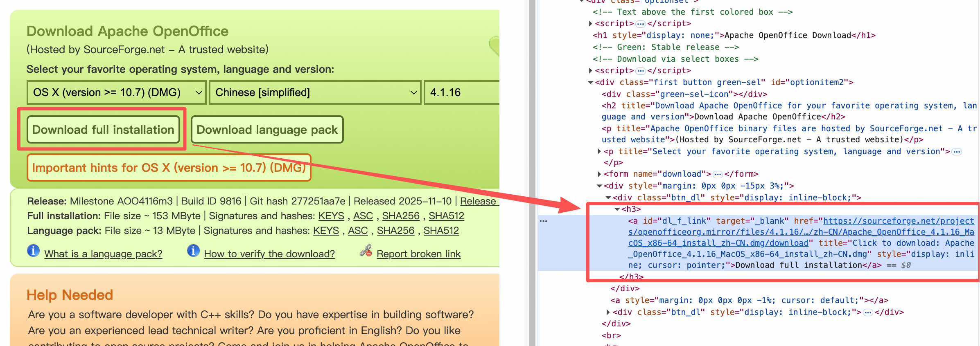
Task: Expand the second collapsed script node
Action: tap(590, 71)
